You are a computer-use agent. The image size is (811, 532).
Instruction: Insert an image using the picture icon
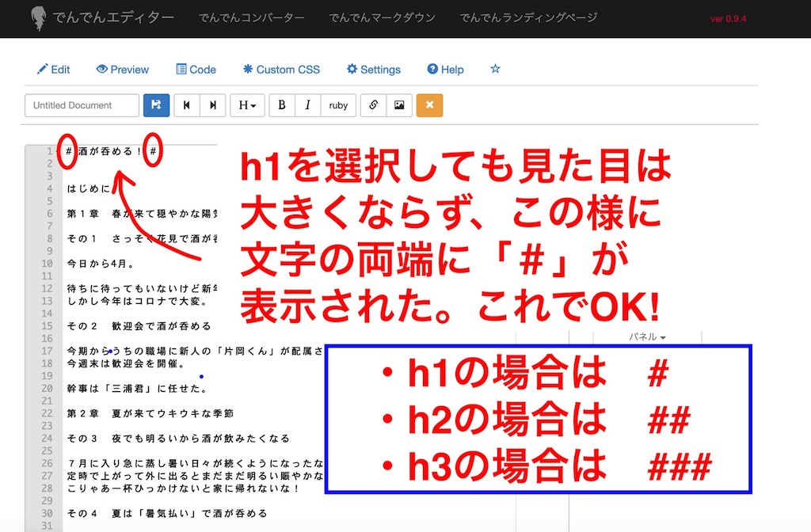(399, 105)
